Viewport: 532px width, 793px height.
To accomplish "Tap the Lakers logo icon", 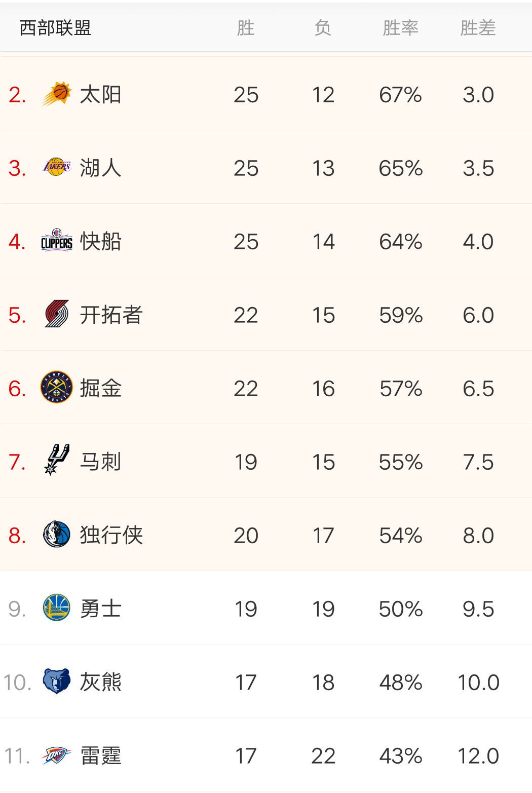I will point(57,167).
